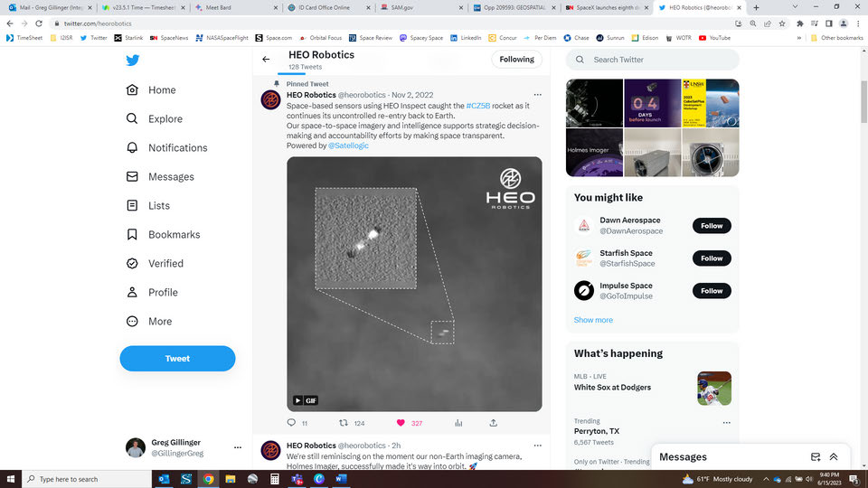The image size is (868, 488).
Task: Click the Search Twitter field
Action: coord(652,60)
